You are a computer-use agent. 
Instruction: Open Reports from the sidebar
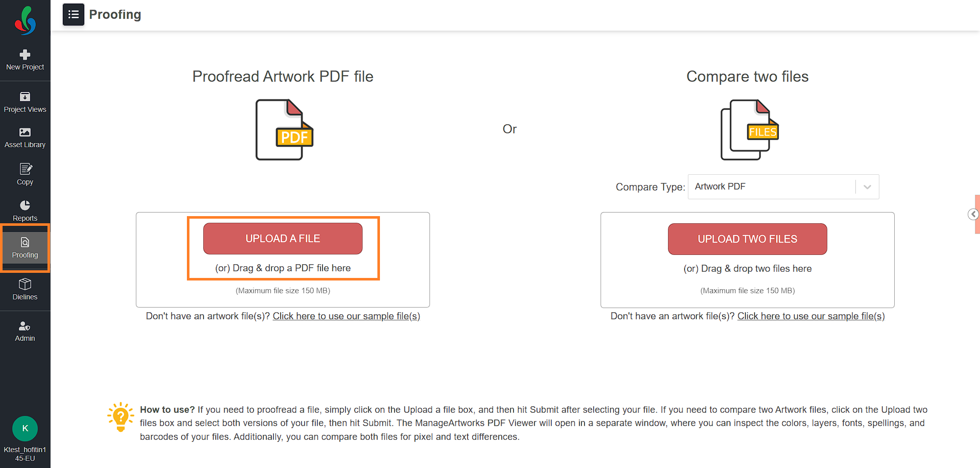pyautogui.click(x=25, y=210)
